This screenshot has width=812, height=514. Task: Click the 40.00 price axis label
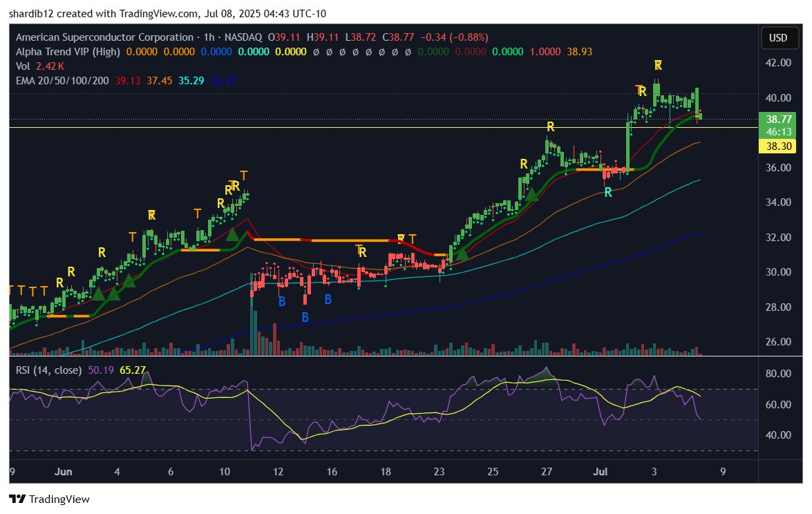pyautogui.click(x=778, y=98)
